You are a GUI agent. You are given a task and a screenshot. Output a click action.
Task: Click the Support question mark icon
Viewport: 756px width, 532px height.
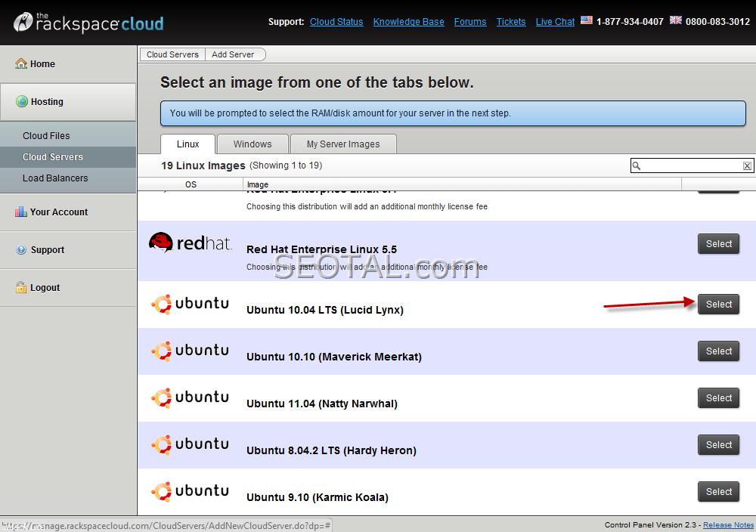(21, 249)
